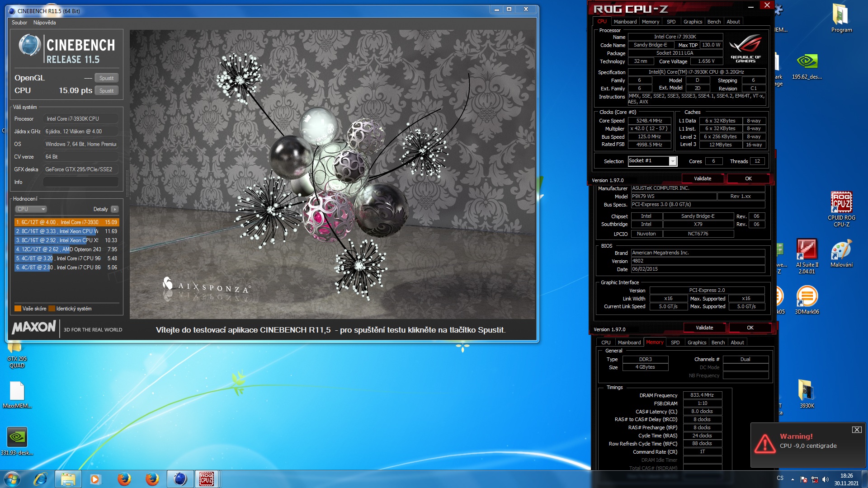Launch Internet Explorer from taskbar
868x488 pixels.
click(x=40, y=479)
